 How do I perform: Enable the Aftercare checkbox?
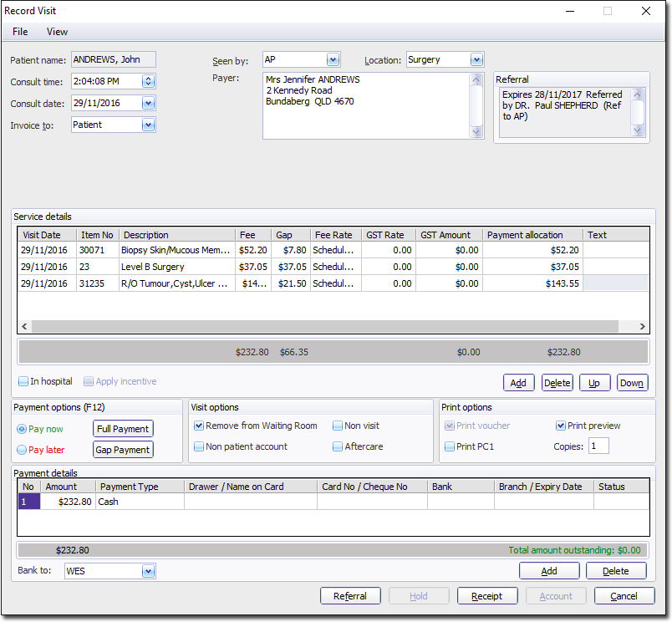338,447
